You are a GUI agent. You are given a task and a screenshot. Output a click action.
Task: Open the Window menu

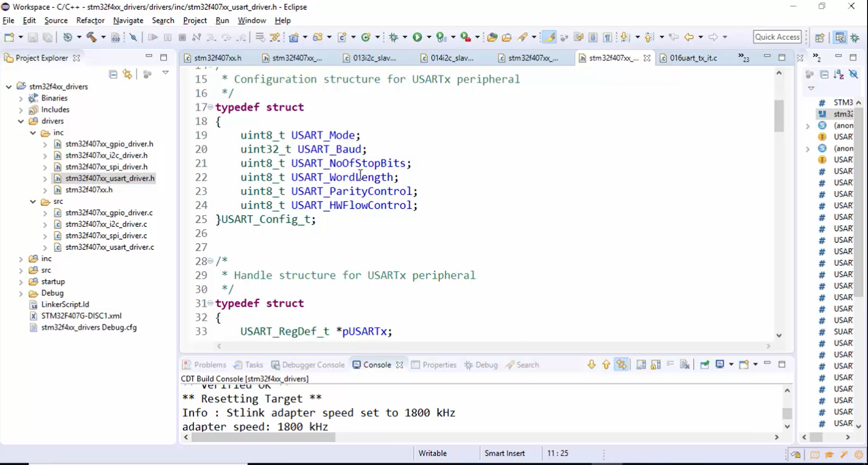252,20
